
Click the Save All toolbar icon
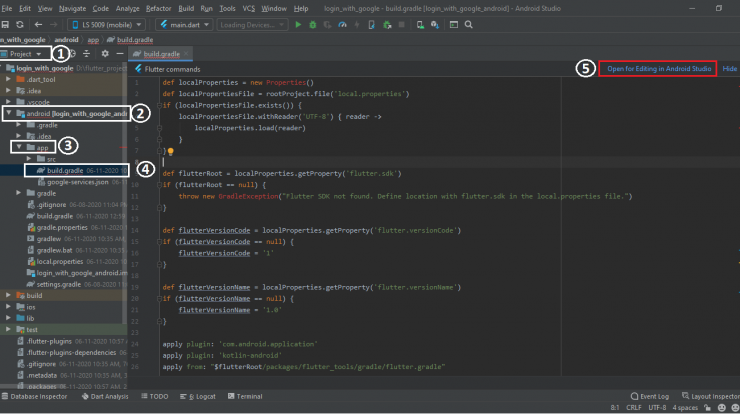coord(5,25)
